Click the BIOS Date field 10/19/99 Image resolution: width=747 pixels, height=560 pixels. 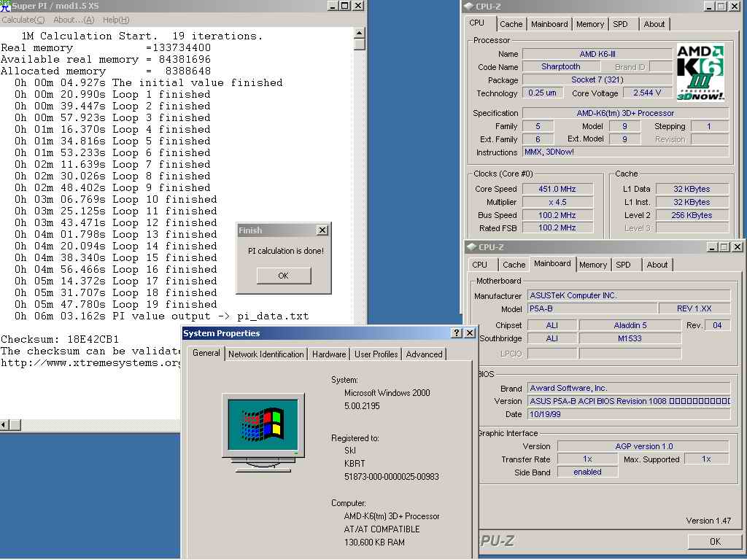(x=629, y=414)
